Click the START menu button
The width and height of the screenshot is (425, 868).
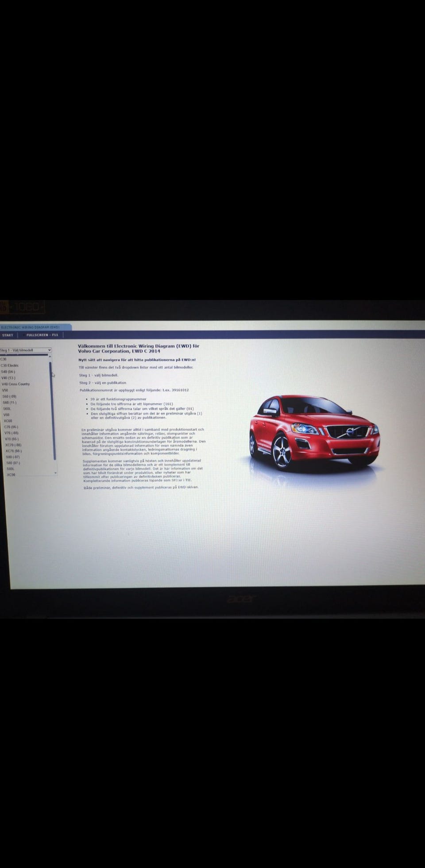(x=8, y=335)
